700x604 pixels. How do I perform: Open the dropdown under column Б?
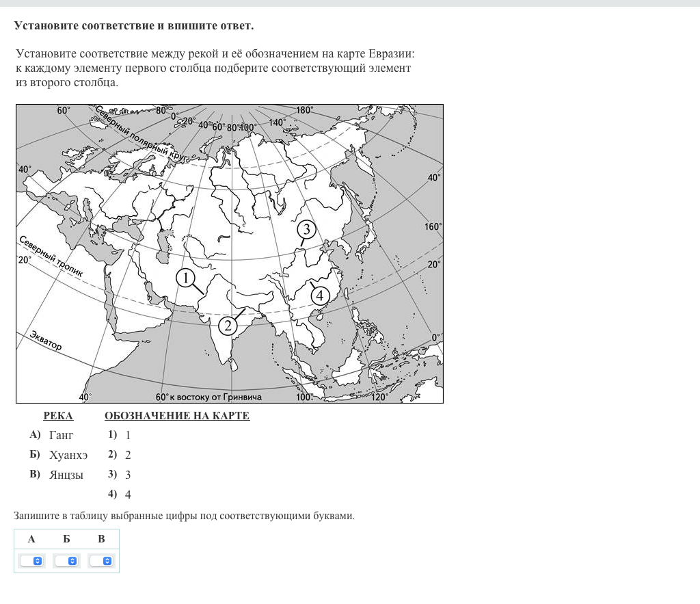pyautogui.click(x=66, y=561)
